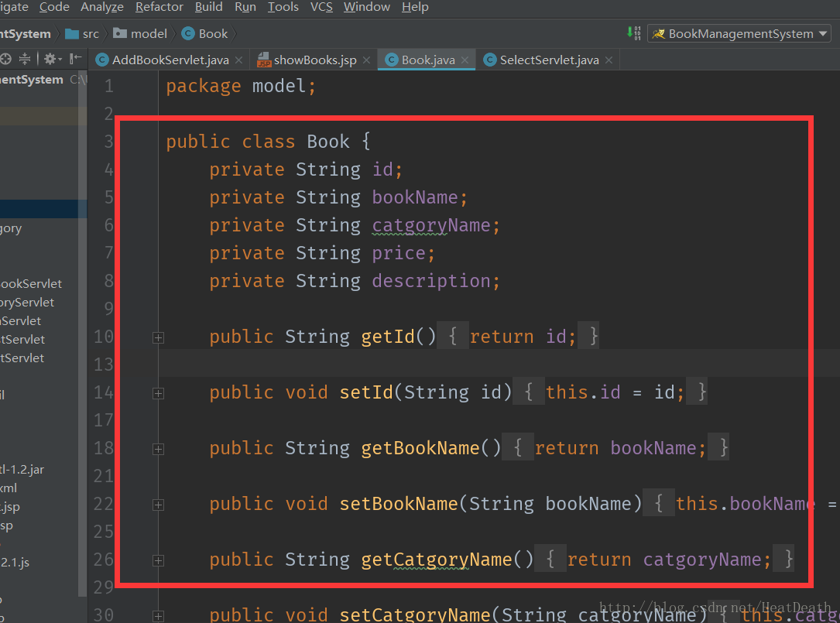This screenshot has width=840, height=623.
Task: Select the gory item in project tree
Action: pos(11,229)
